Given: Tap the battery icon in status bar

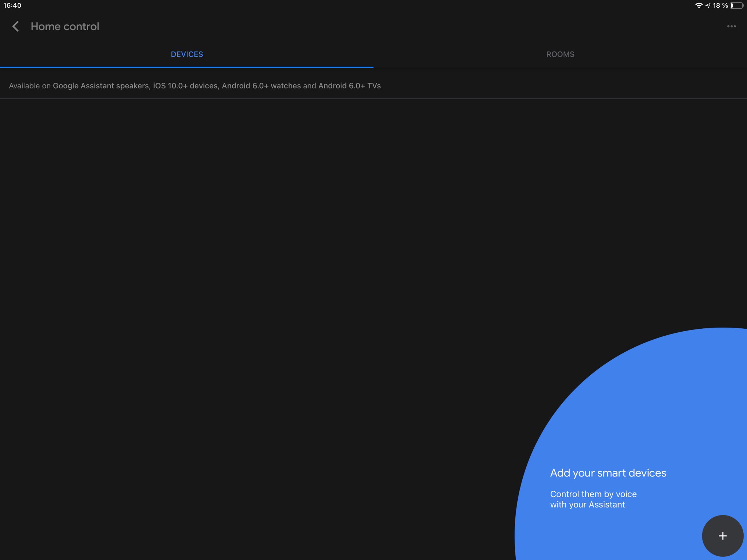Looking at the screenshot, I should (x=736, y=5).
